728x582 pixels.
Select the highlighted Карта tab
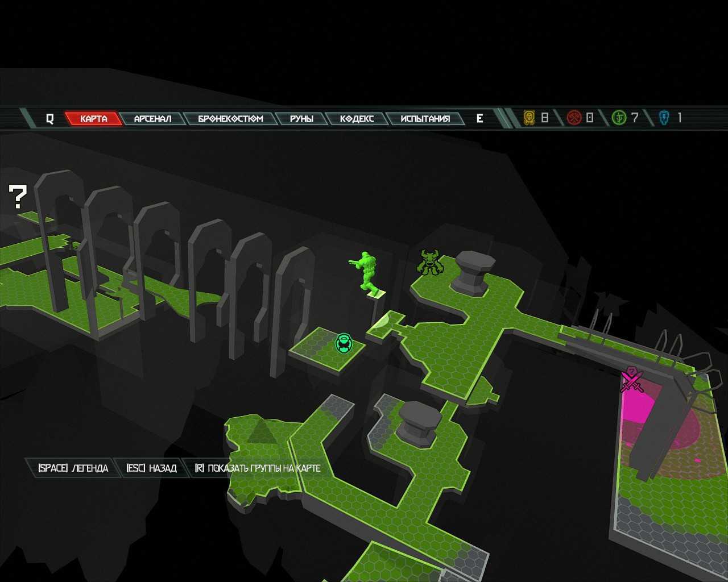point(93,118)
